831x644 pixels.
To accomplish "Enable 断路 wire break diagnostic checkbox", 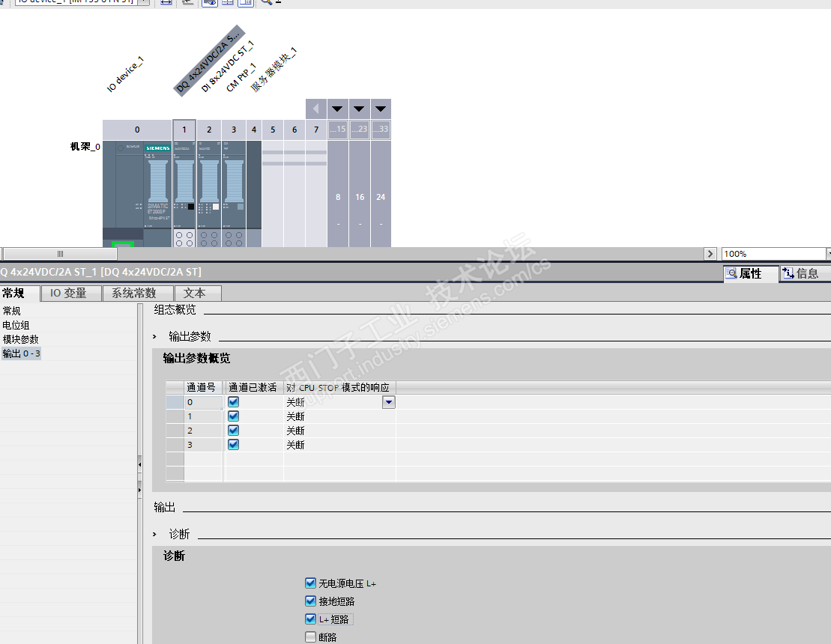I will pyautogui.click(x=310, y=637).
